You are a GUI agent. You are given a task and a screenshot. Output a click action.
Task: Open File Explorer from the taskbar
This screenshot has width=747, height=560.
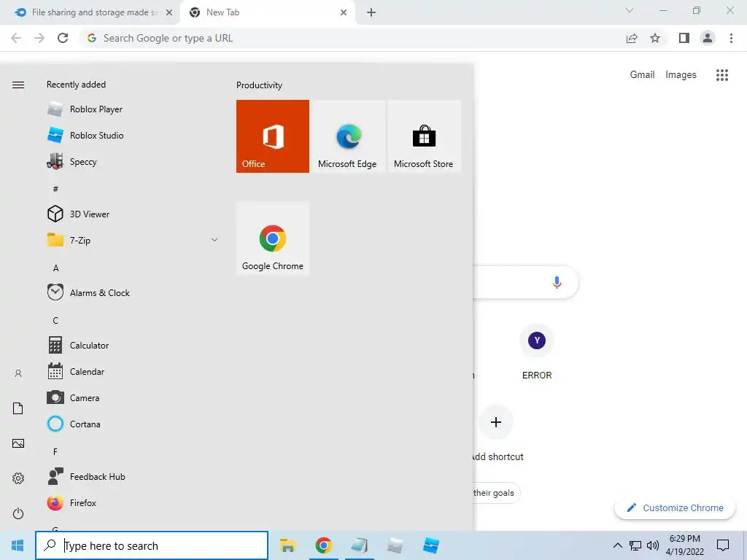tap(287, 545)
